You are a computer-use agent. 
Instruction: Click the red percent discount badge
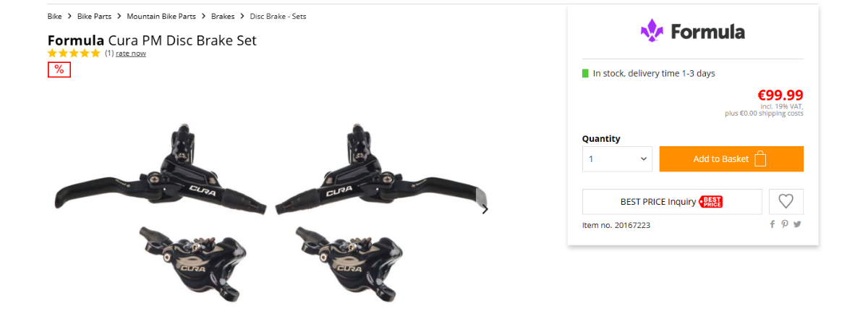(59, 69)
